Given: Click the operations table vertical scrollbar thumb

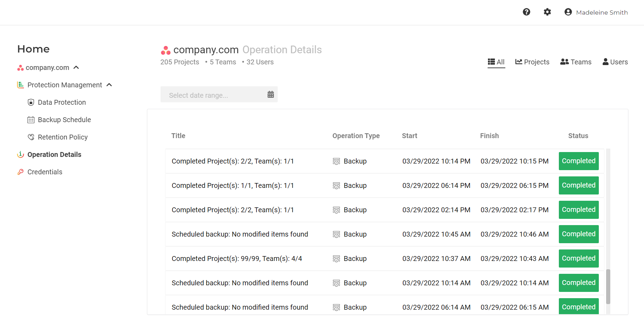Looking at the screenshot, I should point(608,287).
